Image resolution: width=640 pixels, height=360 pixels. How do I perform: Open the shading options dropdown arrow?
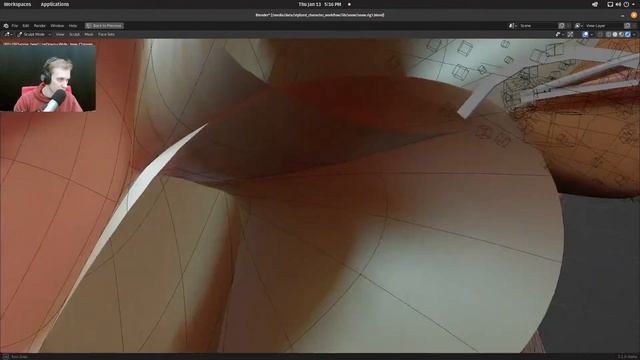click(x=634, y=34)
